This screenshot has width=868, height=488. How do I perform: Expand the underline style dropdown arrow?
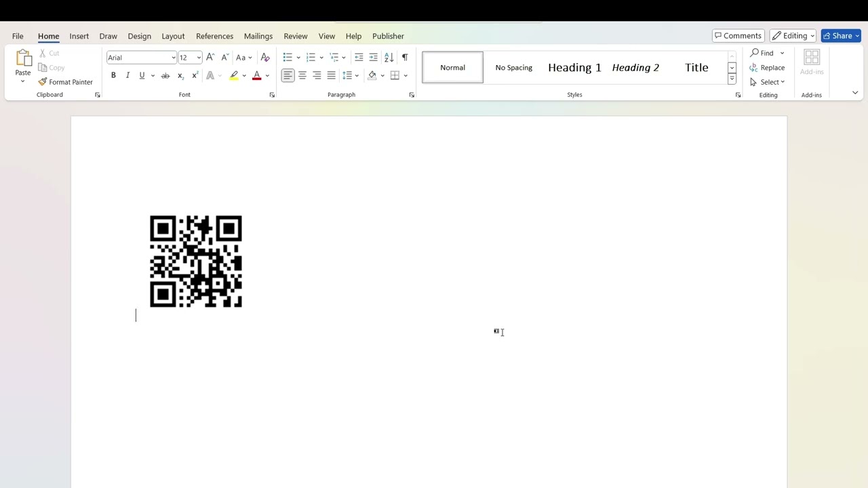pyautogui.click(x=153, y=76)
